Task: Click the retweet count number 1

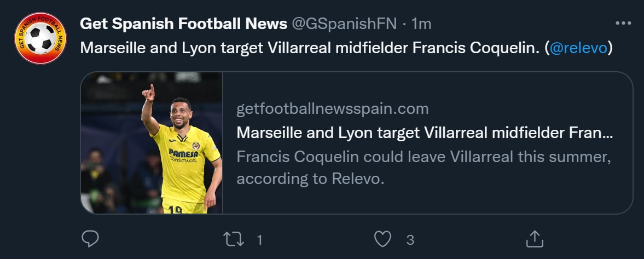Action: pos(260,239)
